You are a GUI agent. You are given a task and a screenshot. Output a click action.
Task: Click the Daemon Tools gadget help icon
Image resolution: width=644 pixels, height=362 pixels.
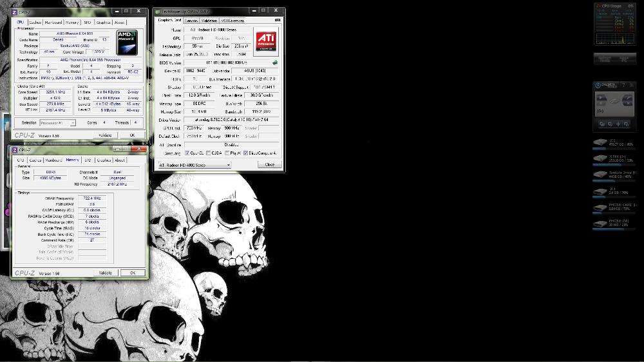[624, 85]
